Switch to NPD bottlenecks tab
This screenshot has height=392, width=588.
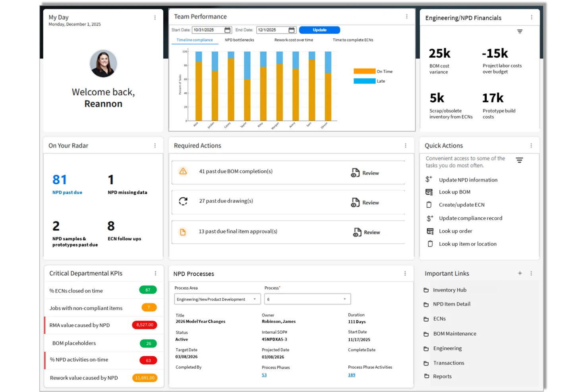pos(239,40)
